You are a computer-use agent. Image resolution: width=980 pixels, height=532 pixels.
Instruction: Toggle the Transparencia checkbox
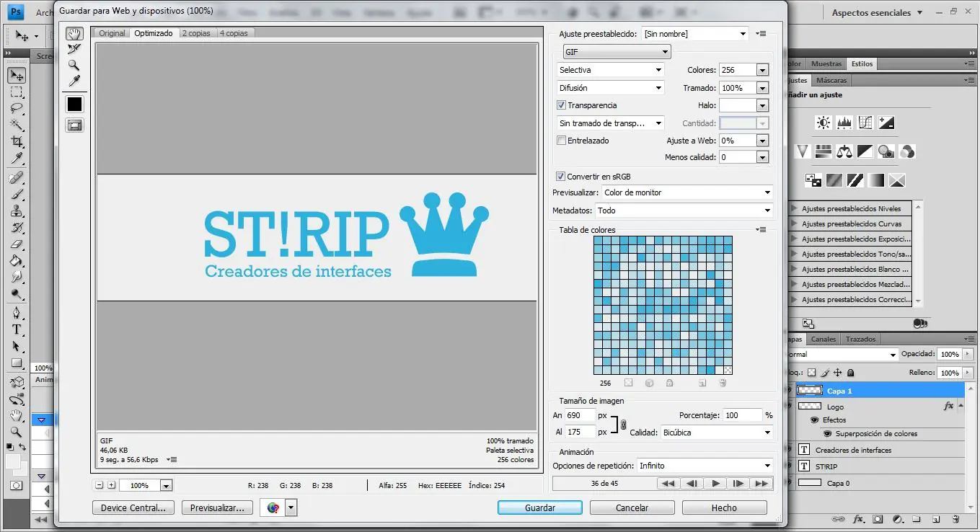click(x=561, y=105)
